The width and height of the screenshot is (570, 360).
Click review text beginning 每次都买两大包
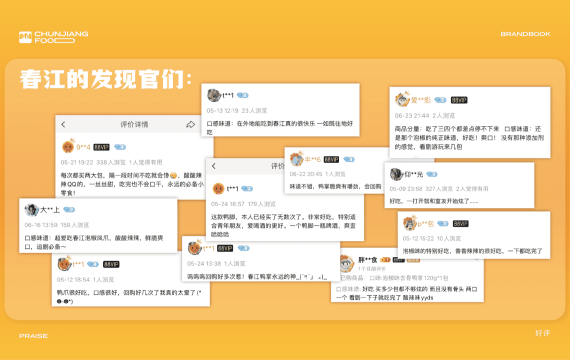132,184
